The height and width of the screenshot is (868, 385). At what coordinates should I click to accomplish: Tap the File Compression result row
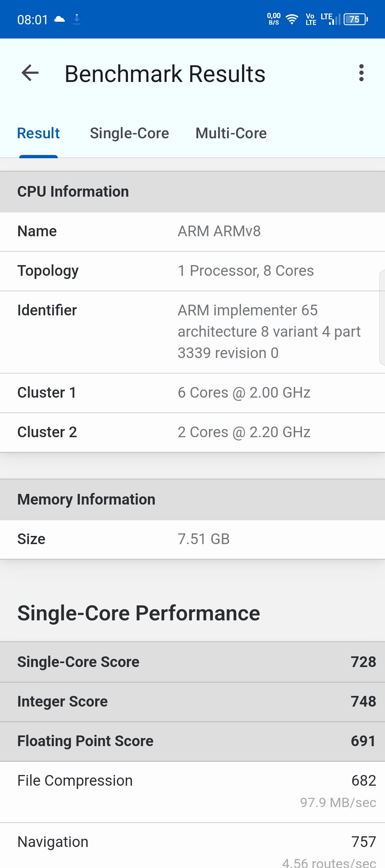[x=192, y=792]
